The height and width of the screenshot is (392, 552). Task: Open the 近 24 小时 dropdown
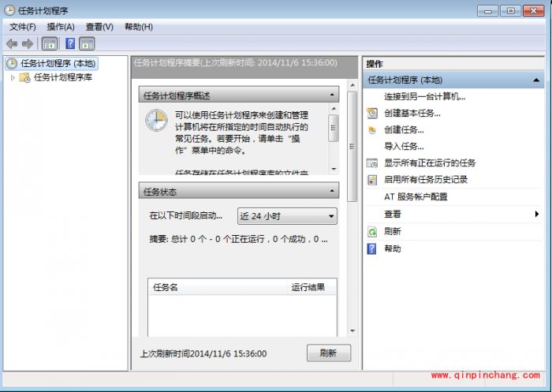pyautogui.click(x=287, y=216)
